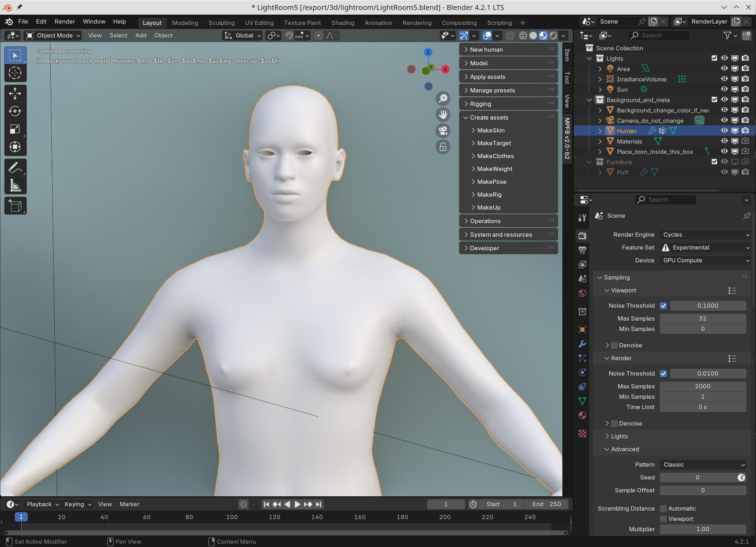Choose the Measure tool

click(x=15, y=185)
